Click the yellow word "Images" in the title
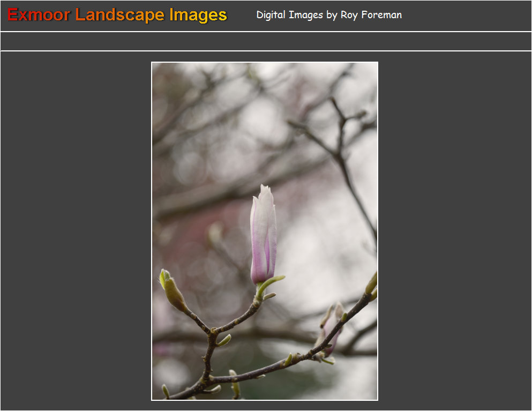 pyautogui.click(x=198, y=15)
